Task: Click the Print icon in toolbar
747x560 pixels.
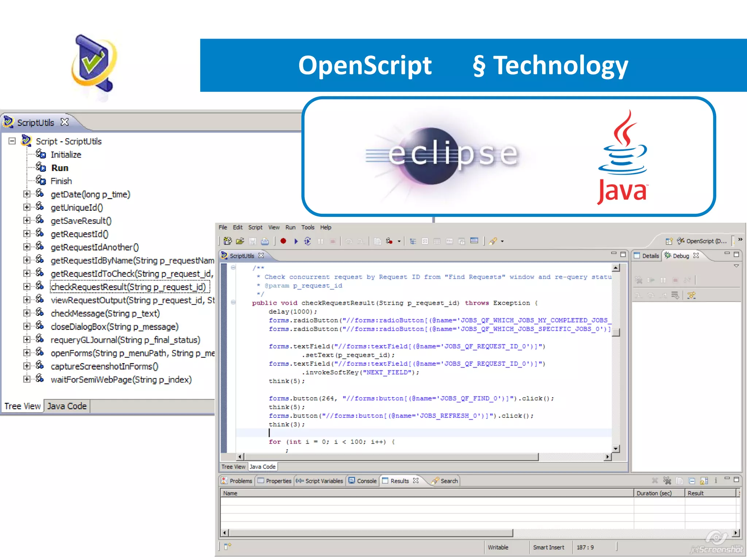Action: coord(265,241)
